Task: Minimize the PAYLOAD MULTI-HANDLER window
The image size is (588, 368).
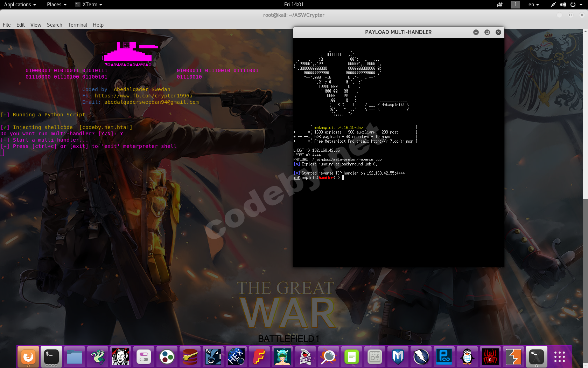Action: coord(476,32)
